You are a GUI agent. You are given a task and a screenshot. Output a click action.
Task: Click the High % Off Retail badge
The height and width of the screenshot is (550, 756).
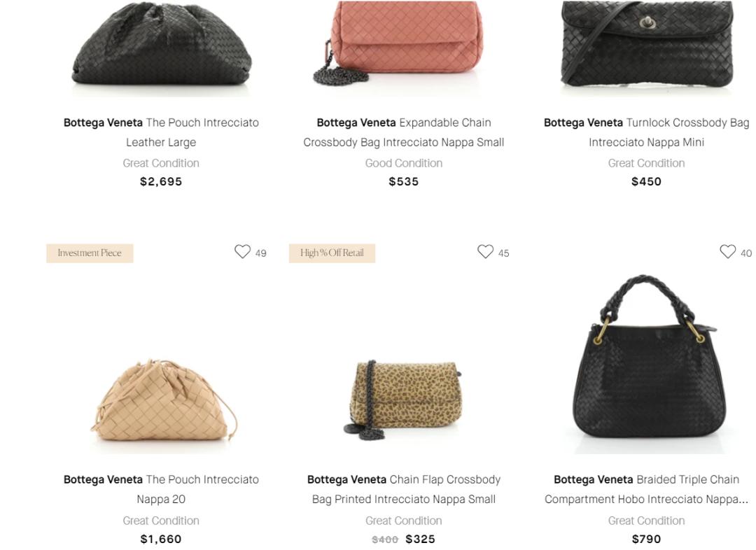pyautogui.click(x=332, y=253)
